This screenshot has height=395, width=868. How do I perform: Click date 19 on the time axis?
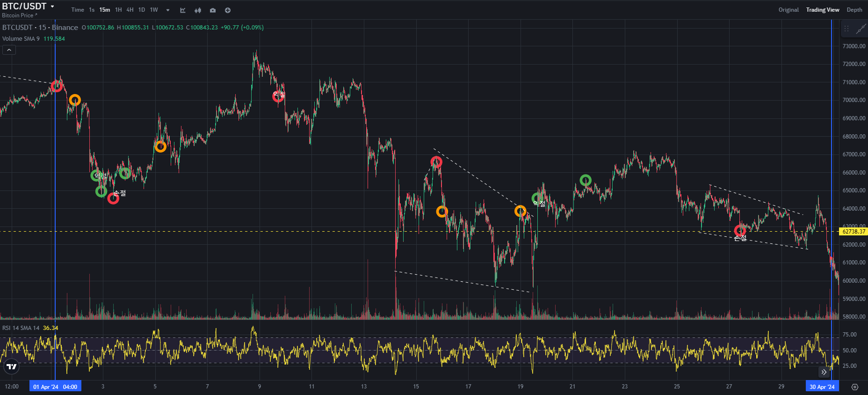click(521, 387)
